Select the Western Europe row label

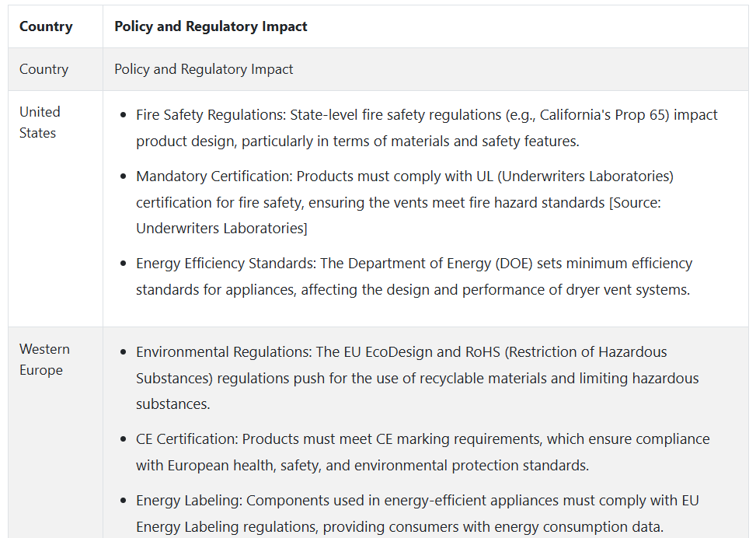coord(44,359)
